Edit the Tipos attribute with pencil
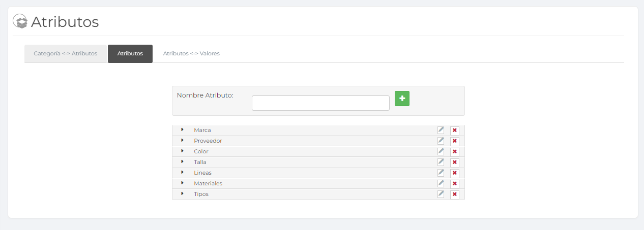The width and height of the screenshot is (644, 230). pyautogui.click(x=441, y=194)
